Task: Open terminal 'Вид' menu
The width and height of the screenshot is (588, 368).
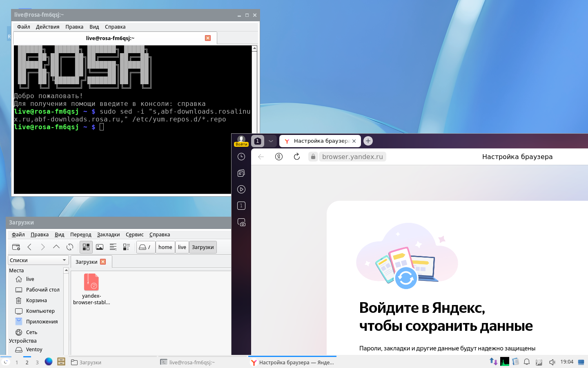Action: (94, 27)
